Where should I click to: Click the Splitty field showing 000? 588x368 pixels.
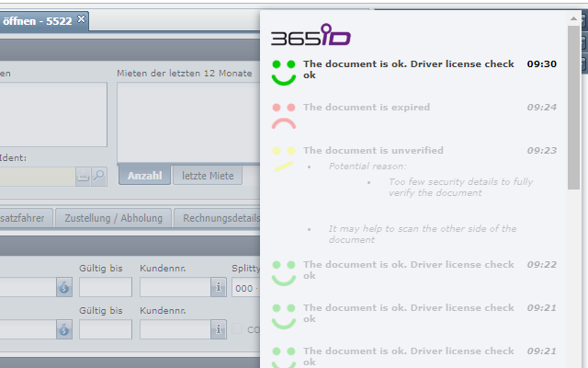[245, 288]
